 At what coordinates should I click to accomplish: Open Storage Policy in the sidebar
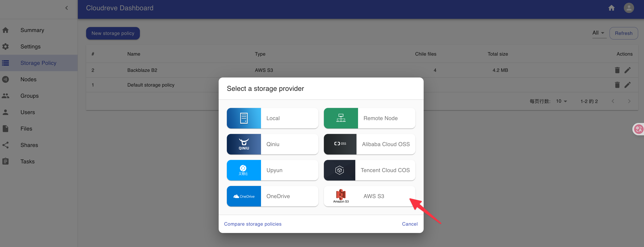39,63
